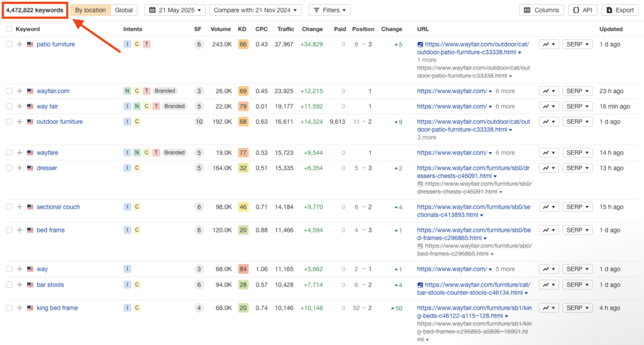The height and width of the screenshot is (345, 644).
Task: Sort by KD column header
Action: [x=242, y=29]
